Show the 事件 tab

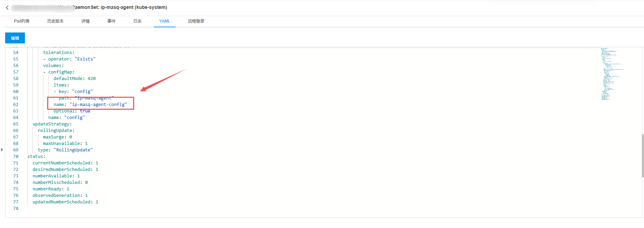pyautogui.click(x=111, y=21)
